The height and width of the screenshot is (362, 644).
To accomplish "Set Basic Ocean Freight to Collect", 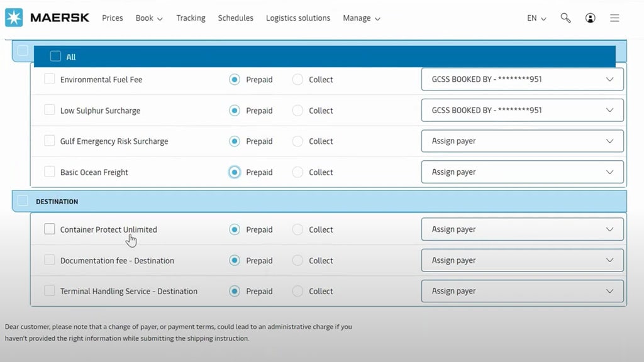I will tap(298, 172).
